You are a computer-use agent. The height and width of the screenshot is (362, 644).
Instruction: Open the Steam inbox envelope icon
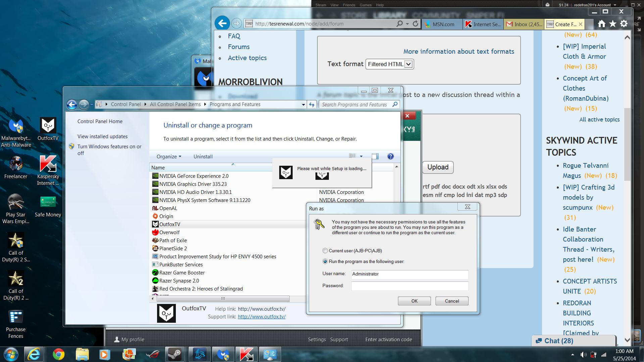548,5
